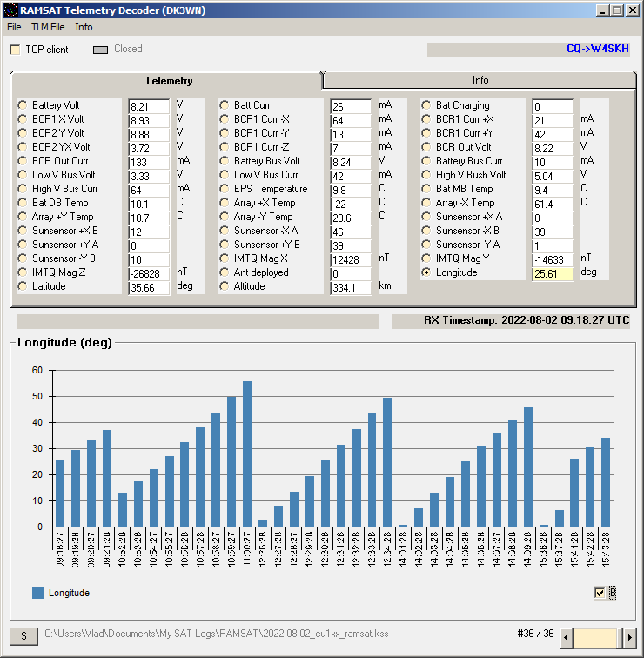Image resolution: width=644 pixels, height=658 pixels.
Task: Enable the TCP client checkbox
Action: pos(15,50)
